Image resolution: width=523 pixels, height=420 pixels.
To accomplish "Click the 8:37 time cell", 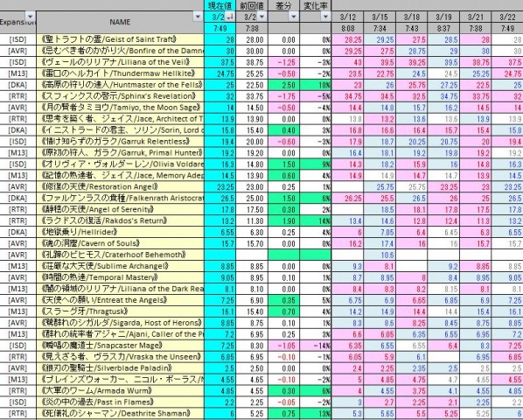I will point(443,28).
